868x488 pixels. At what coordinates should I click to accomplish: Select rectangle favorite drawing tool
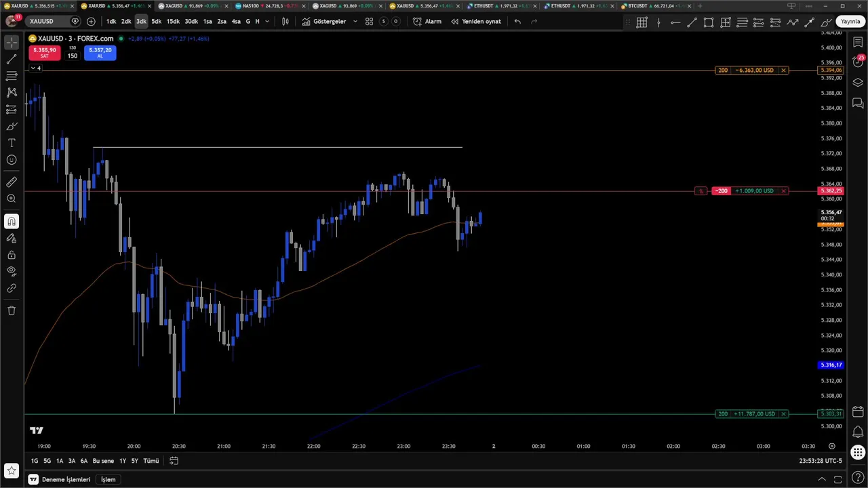709,22
